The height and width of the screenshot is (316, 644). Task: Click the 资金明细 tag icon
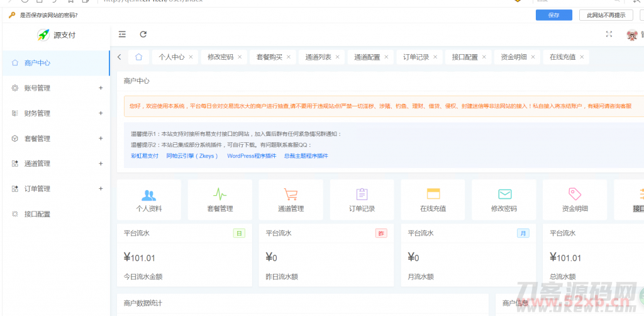(574, 194)
